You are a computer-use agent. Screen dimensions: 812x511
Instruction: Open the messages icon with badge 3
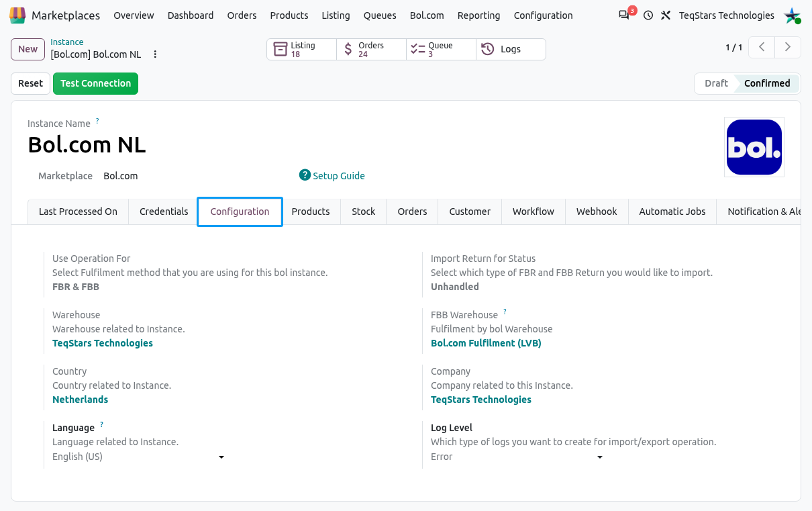pyautogui.click(x=624, y=15)
